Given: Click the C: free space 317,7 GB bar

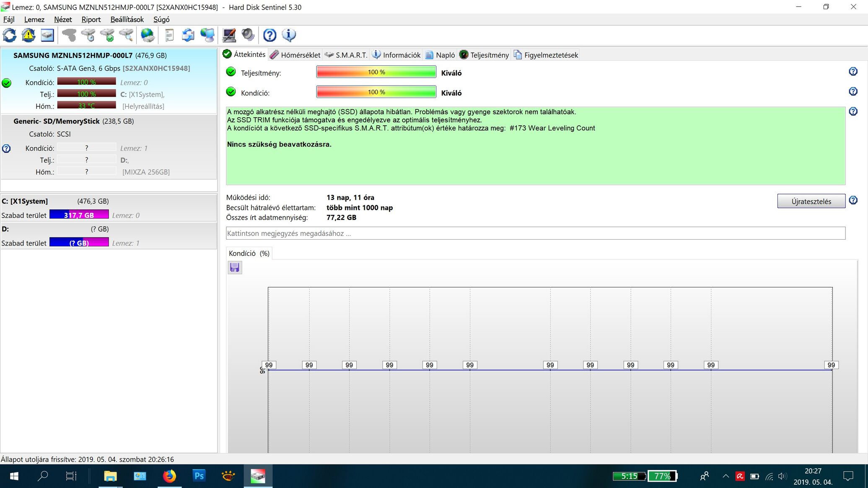Looking at the screenshot, I should coord(79,215).
